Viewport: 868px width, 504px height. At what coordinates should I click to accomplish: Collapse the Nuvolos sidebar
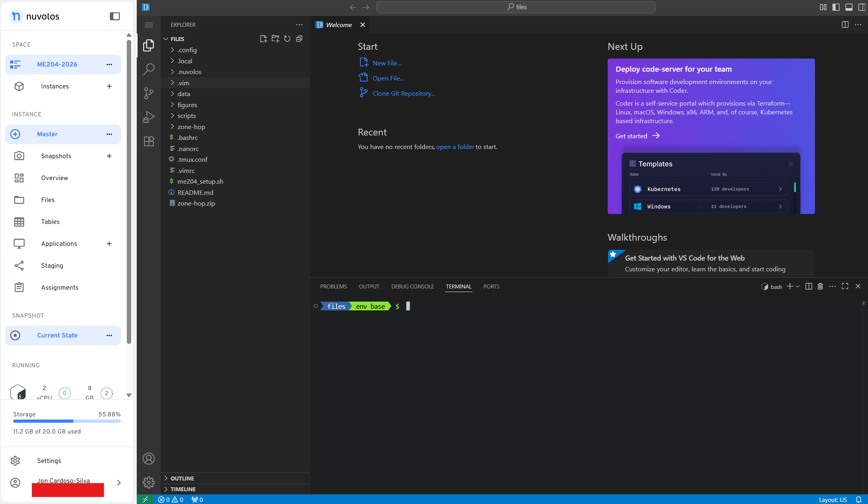pyautogui.click(x=115, y=16)
